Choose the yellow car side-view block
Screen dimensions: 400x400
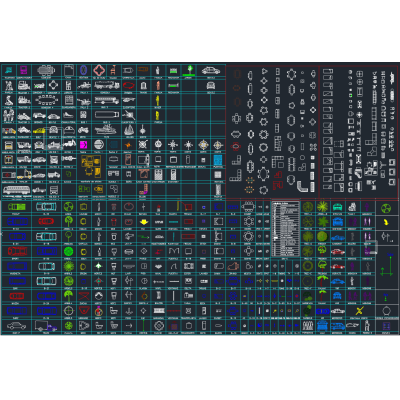pos(39,131)
